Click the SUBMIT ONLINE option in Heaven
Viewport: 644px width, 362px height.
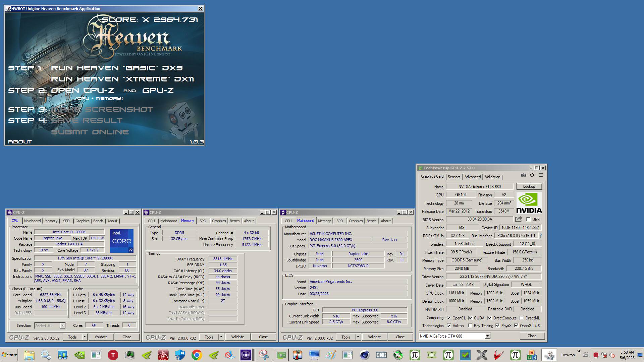[x=90, y=132]
